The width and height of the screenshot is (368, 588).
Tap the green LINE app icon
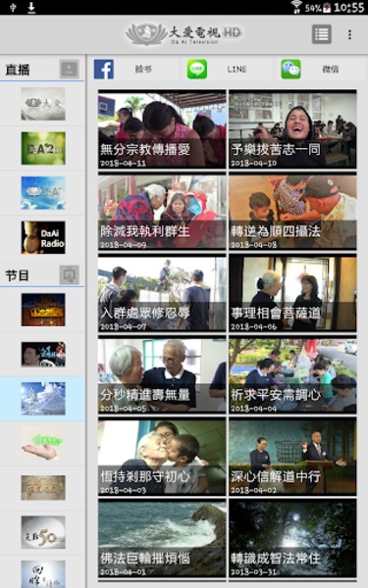pyautogui.click(x=197, y=69)
